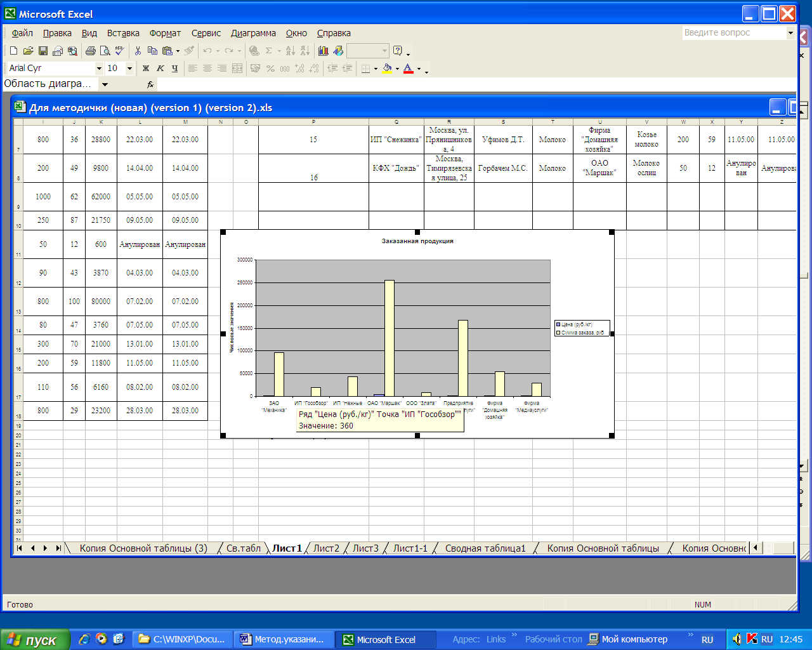812x650 pixels.
Task: Toggle align left
Action: pyautogui.click(x=193, y=68)
